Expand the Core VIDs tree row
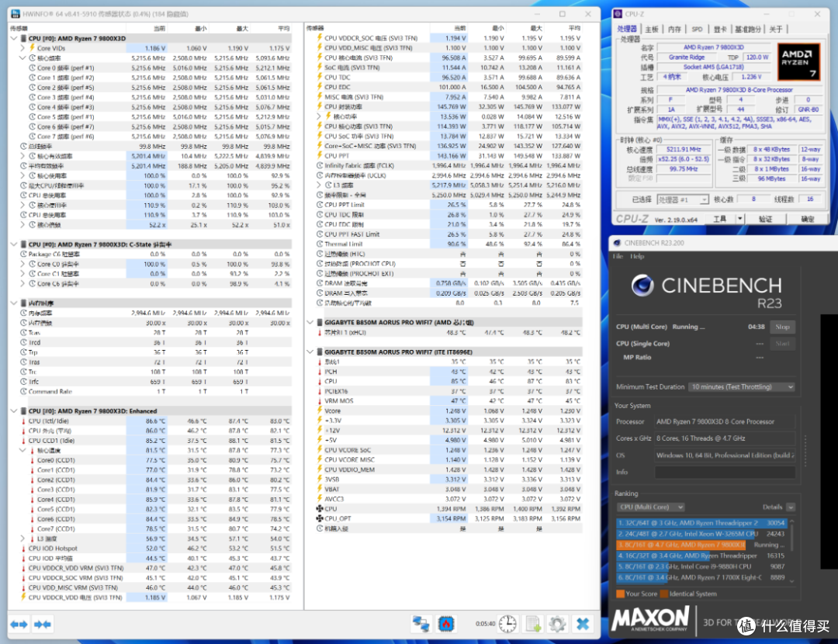Image resolution: width=838 pixels, height=644 pixels. [23, 48]
